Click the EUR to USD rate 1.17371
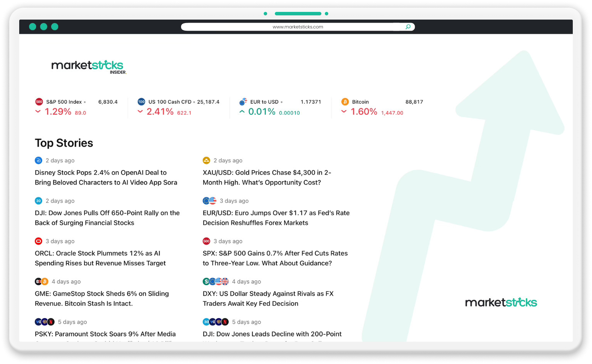This screenshot has width=592, height=364. (311, 102)
